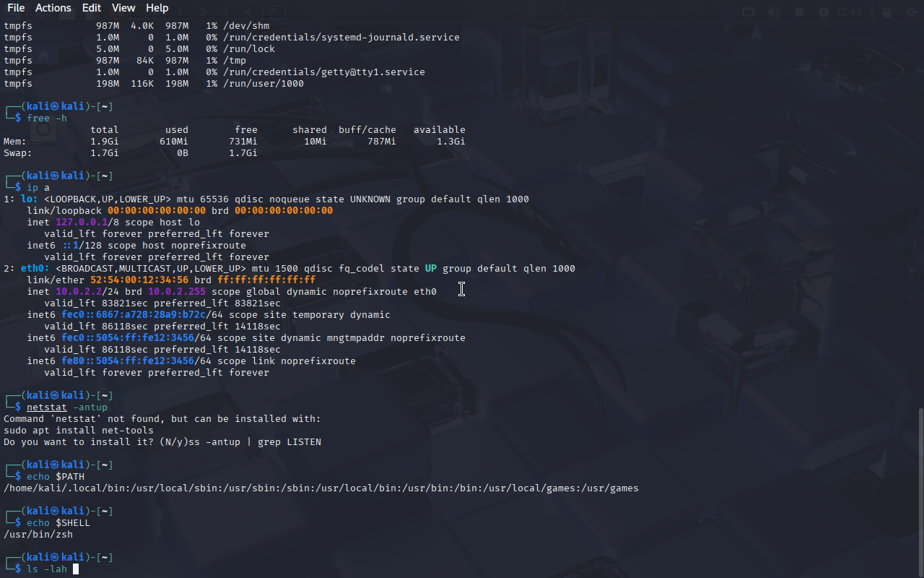This screenshot has width=924, height=578.
Task: Click the 'available' column header
Action: click(440, 130)
